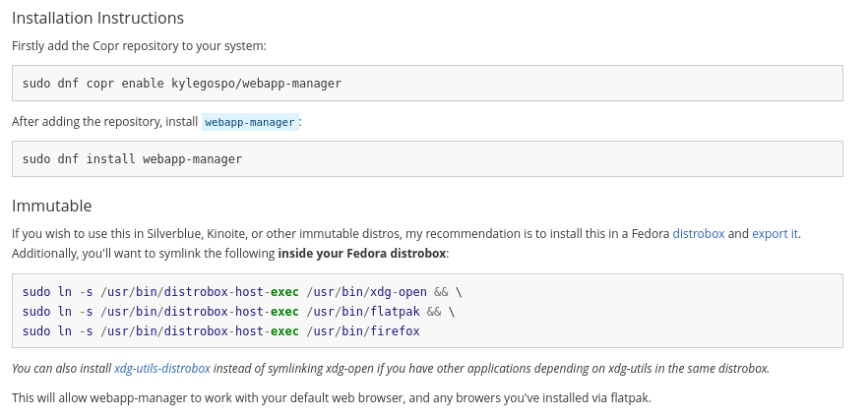Click the final paragraph about default web browser

tap(331, 398)
